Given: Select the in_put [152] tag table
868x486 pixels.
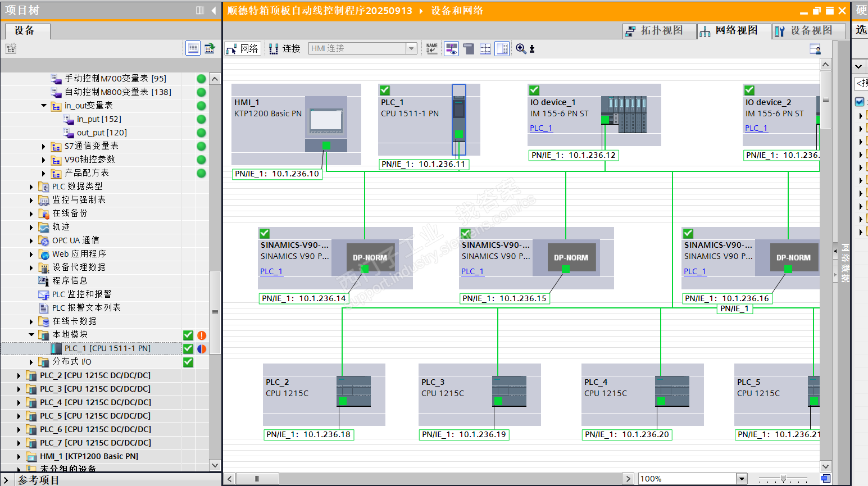Looking at the screenshot, I should pos(99,119).
